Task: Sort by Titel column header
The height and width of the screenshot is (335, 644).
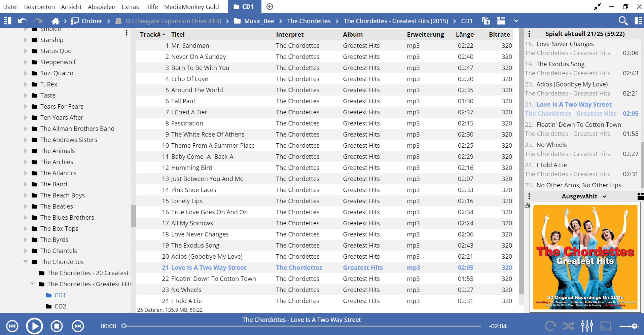Action: click(x=178, y=34)
